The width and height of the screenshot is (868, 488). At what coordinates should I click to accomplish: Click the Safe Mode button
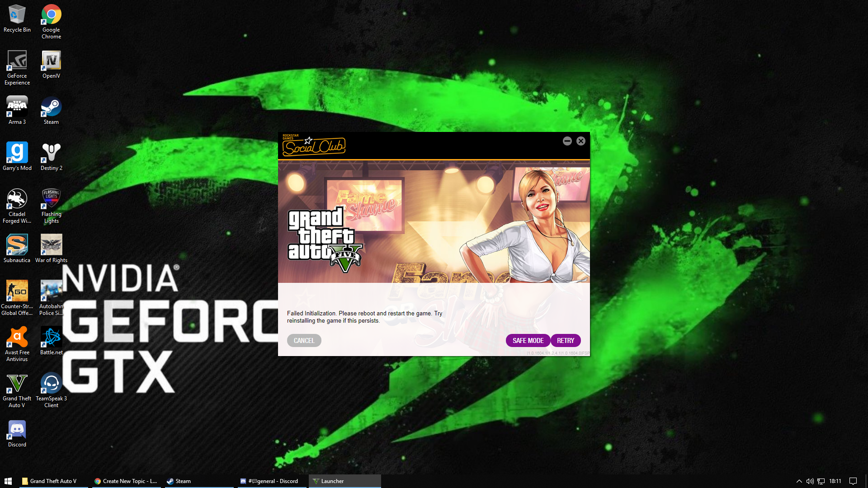528,341
